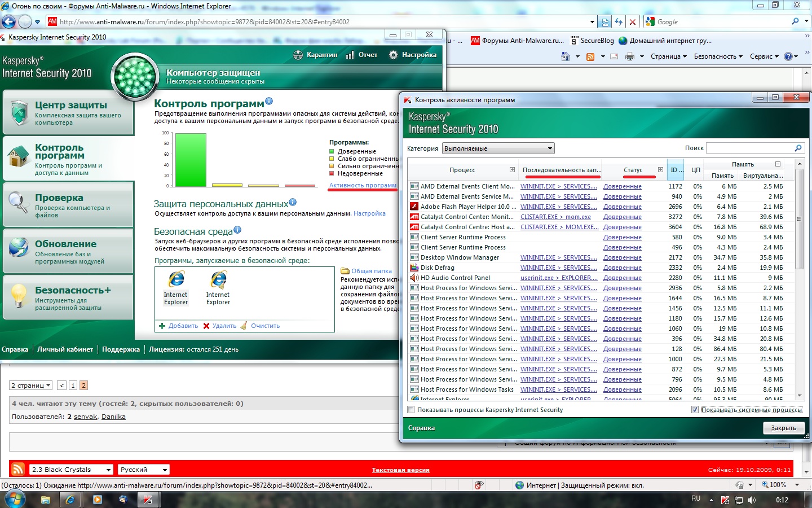Open the 2 страниц page dropdown
The height and width of the screenshot is (508, 812).
click(30, 386)
